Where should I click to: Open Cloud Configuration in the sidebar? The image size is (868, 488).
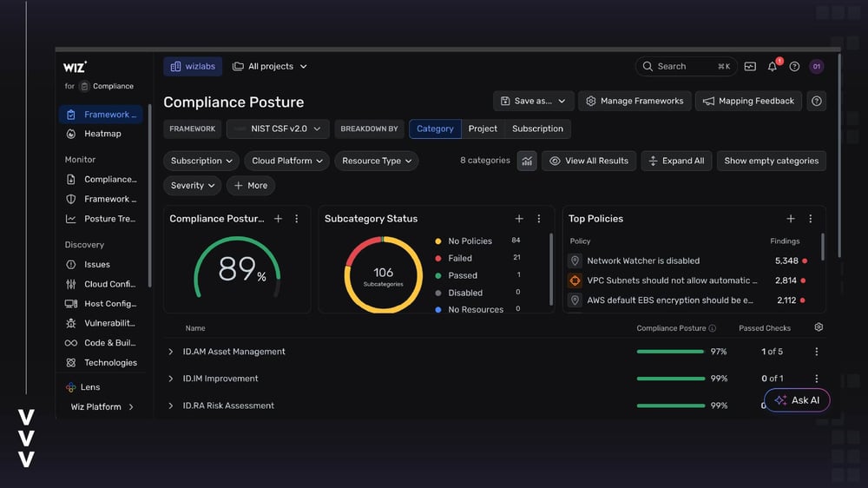tap(102, 284)
